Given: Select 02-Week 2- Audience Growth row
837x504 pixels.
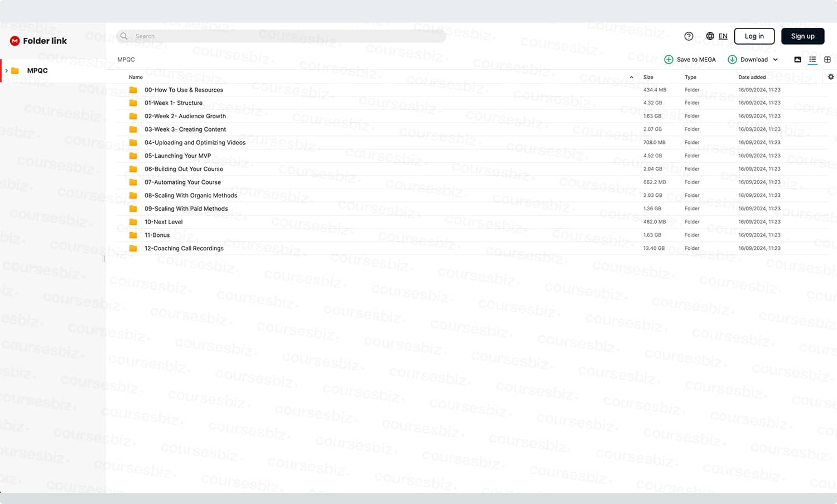Looking at the screenshot, I should pyautogui.click(x=472, y=116).
